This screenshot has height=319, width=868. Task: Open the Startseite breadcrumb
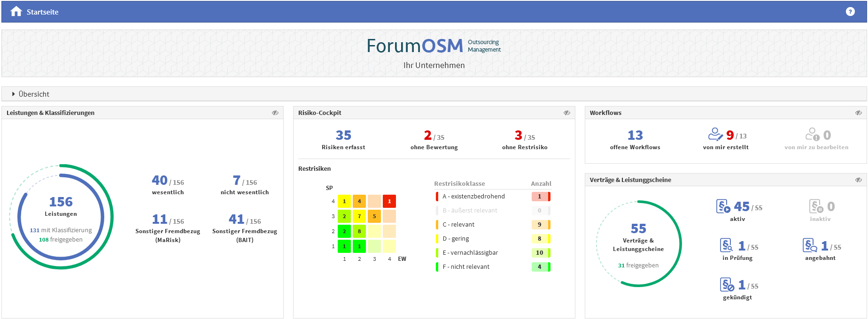(42, 12)
